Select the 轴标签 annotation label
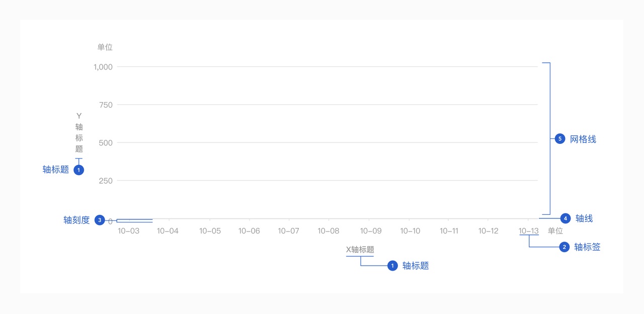This screenshot has width=644, height=314. coord(587,247)
